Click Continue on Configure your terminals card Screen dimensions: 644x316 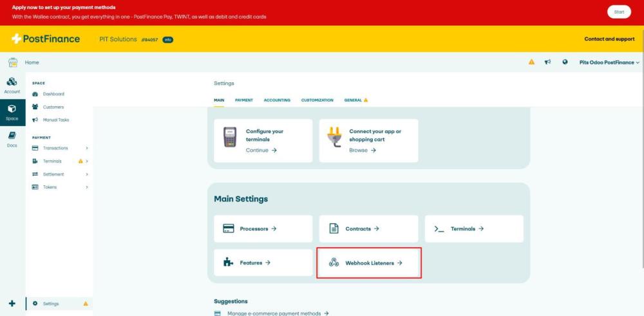(261, 150)
